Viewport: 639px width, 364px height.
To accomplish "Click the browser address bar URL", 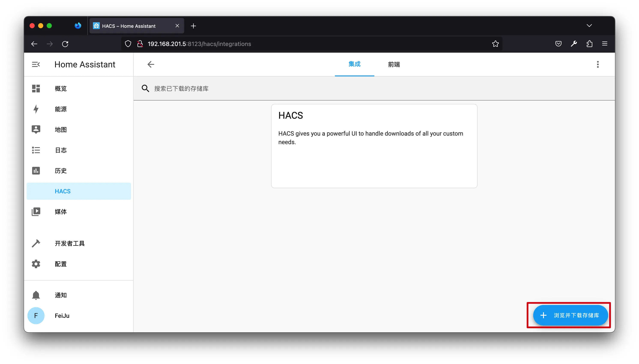I will click(x=199, y=44).
